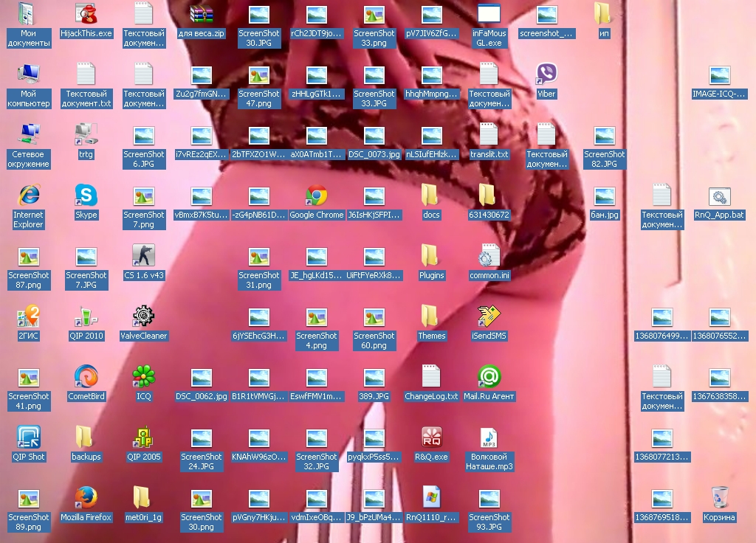Click the Google Chrome icon

click(x=316, y=196)
